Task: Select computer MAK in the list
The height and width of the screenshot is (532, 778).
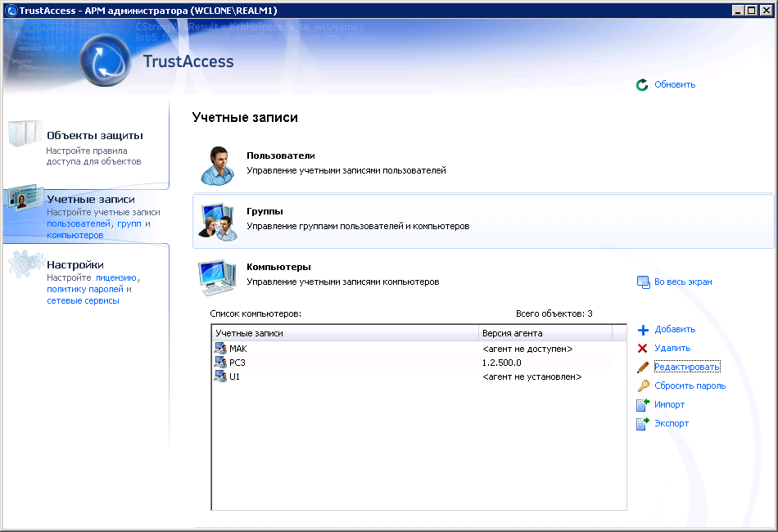Action: coord(237,349)
